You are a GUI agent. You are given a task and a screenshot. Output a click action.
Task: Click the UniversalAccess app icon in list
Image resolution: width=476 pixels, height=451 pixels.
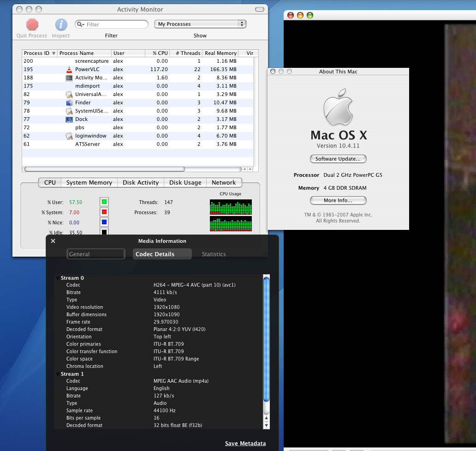click(x=69, y=95)
